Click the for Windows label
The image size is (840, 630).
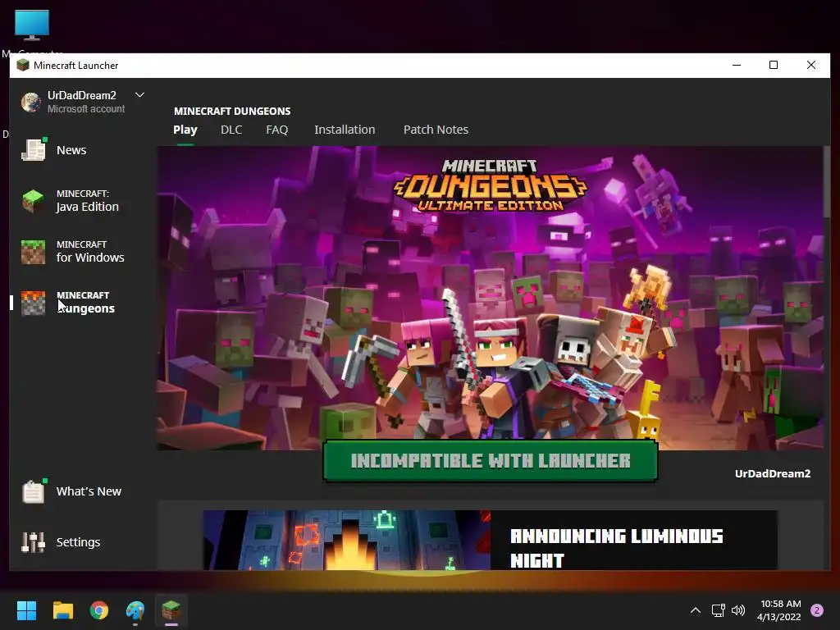tap(90, 258)
